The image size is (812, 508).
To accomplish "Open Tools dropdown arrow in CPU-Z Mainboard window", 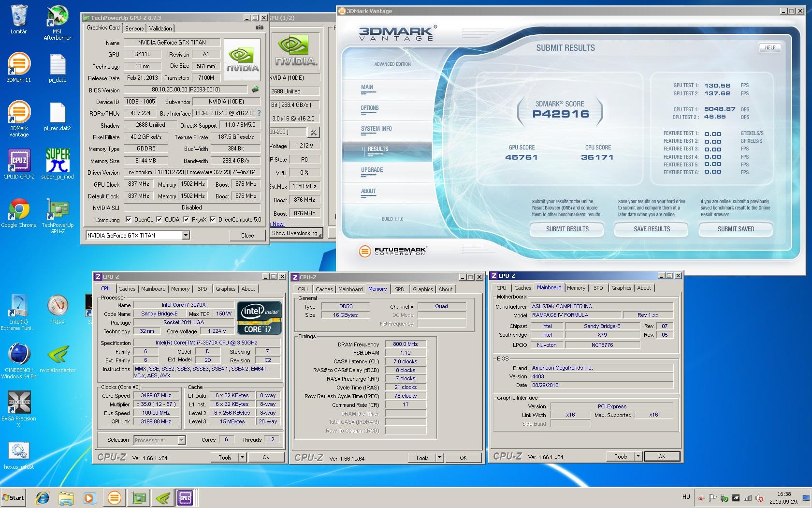I will coord(638,456).
